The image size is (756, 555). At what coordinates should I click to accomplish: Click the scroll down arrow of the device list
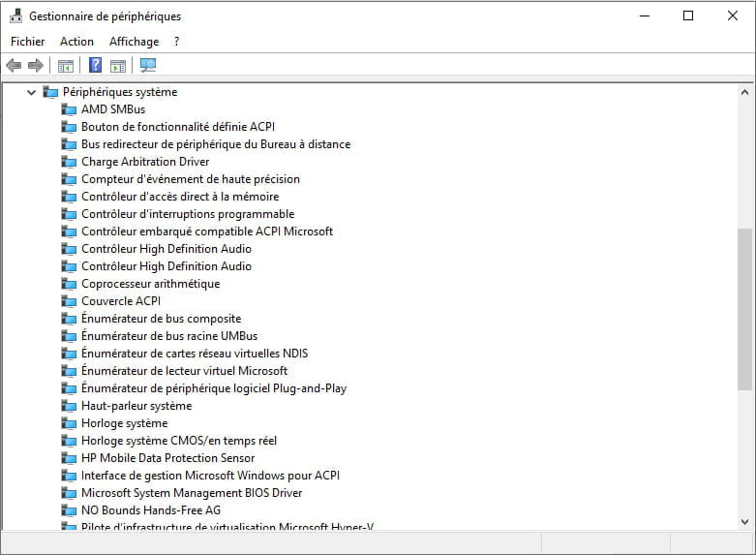[x=745, y=522]
